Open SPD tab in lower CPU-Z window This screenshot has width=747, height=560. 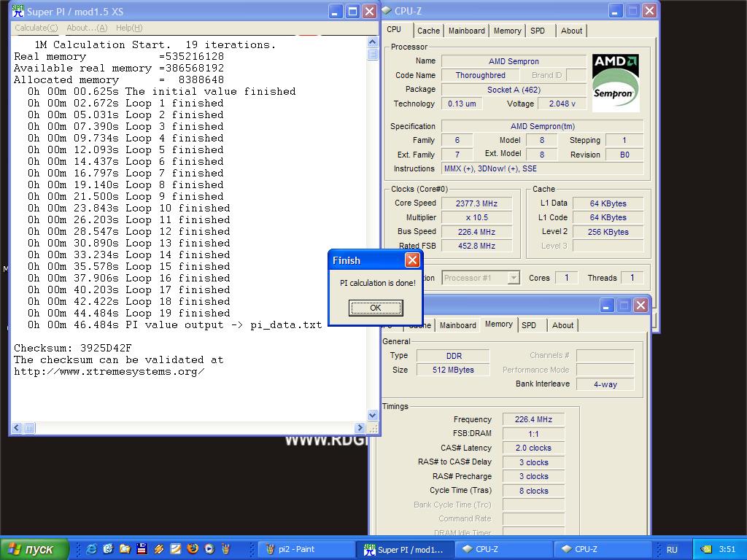529,325
